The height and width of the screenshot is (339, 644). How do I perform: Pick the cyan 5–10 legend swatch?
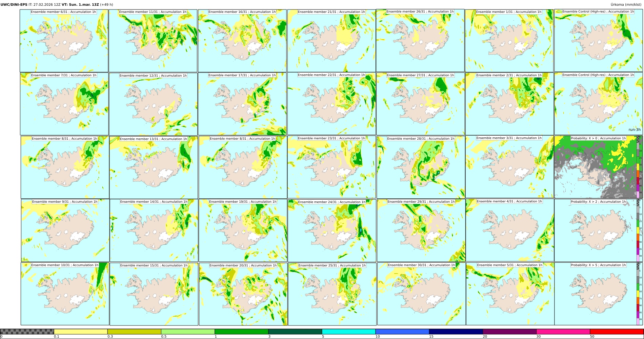(349, 332)
